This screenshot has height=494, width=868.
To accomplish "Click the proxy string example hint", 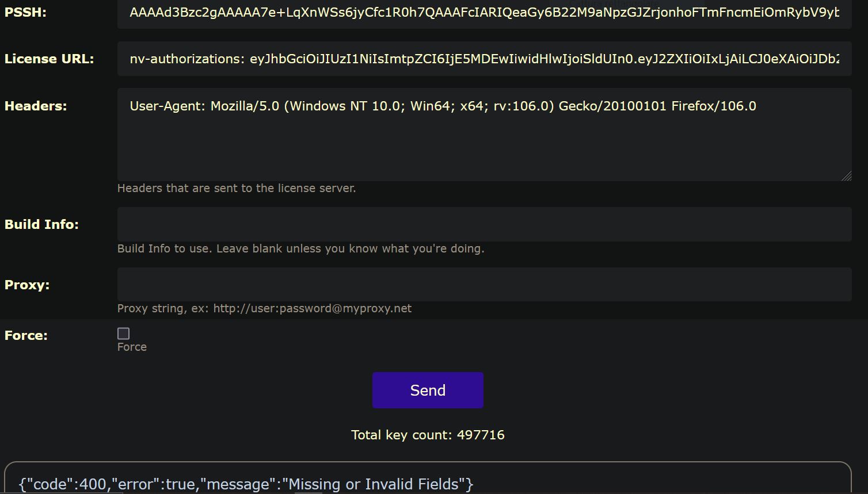I will pos(264,308).
